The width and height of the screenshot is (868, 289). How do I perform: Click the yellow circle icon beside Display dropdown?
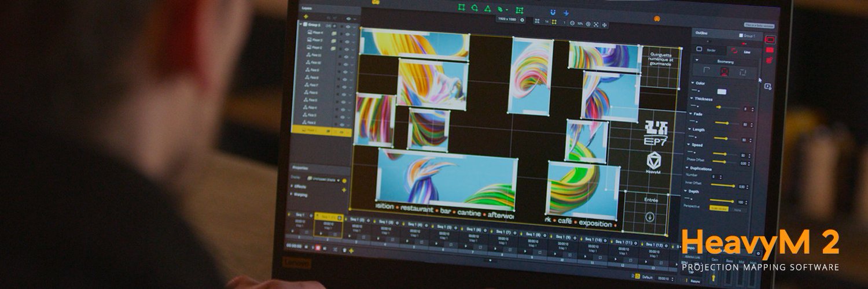pos(344,181)
